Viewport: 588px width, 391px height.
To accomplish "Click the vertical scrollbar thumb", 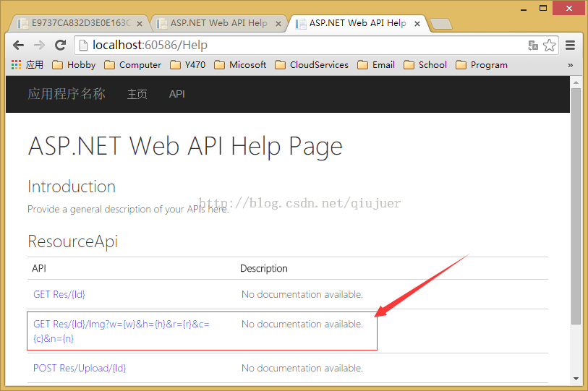I will click(576, 206).
